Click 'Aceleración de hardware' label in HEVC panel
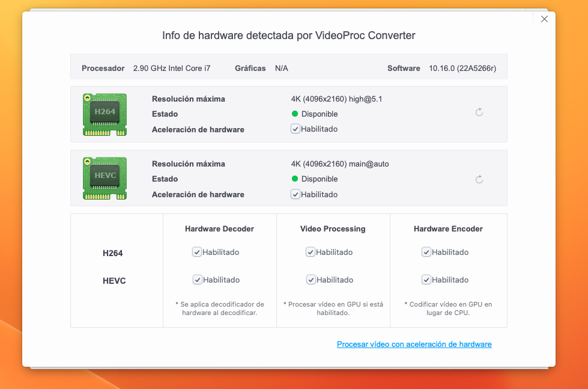588x389 pixels. 198,195
